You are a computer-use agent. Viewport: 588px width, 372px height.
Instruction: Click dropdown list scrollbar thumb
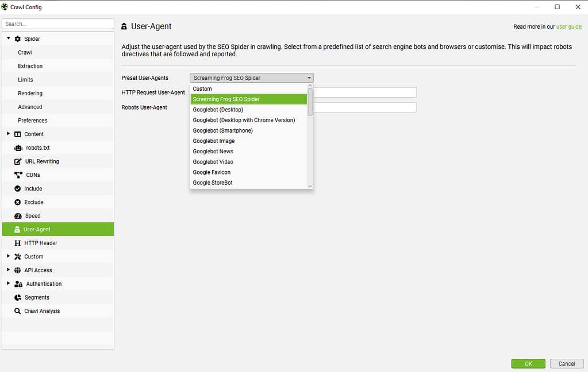coord(310,102)
